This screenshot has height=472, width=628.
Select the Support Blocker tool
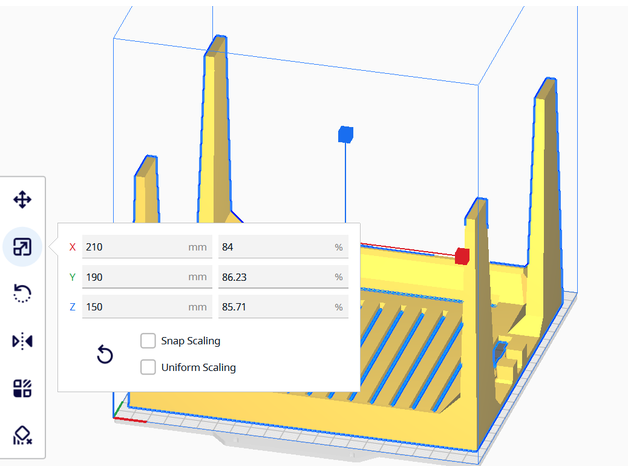pos(22,435)
